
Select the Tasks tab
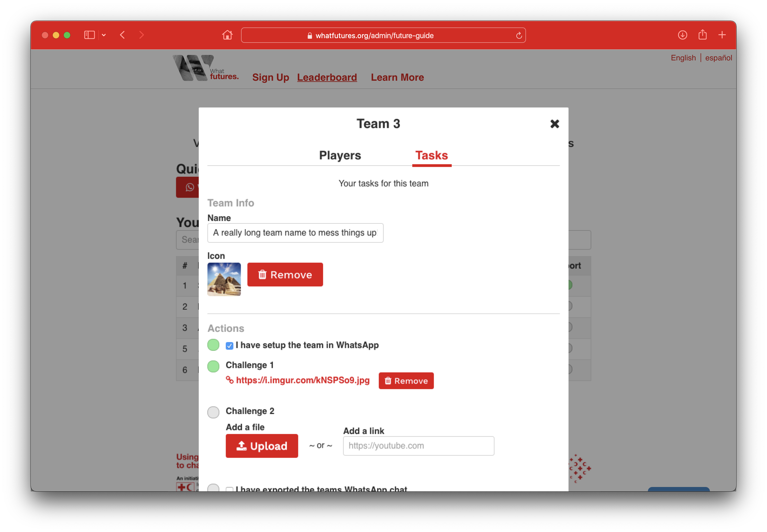pyautogui.click(x=431, y=155)
